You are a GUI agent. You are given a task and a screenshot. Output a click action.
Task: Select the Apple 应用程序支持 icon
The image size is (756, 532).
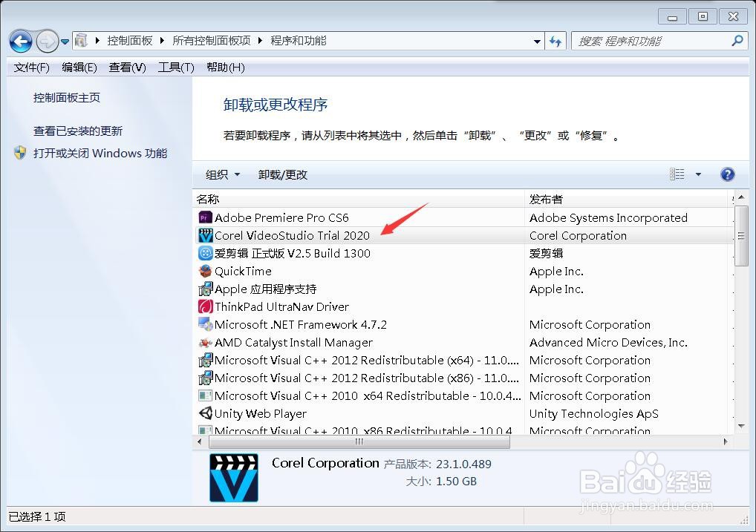click(206, 289)
